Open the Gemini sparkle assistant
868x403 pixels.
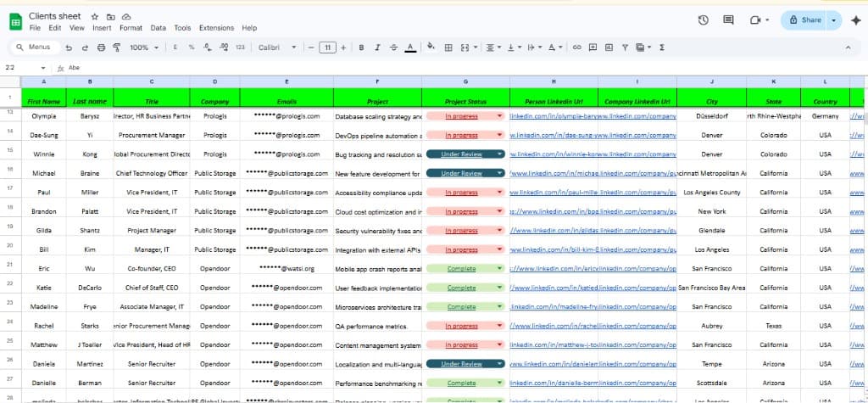[x=856, y=20]
